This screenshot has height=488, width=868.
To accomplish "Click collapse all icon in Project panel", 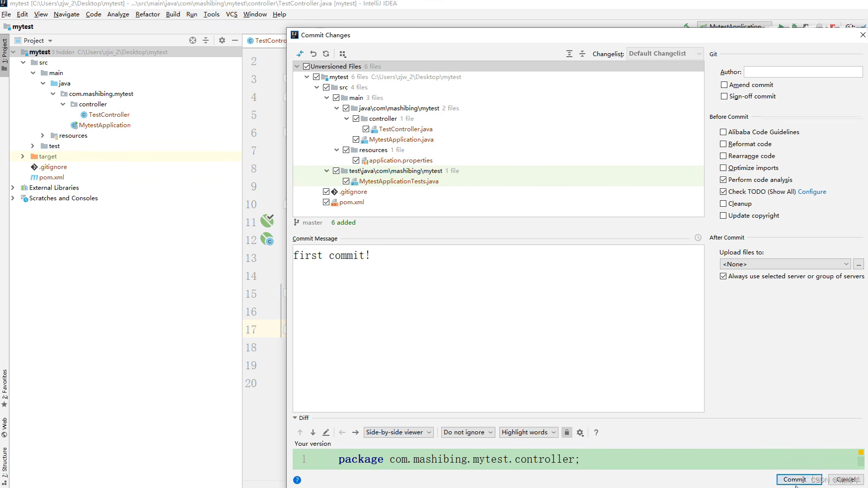I will [206, 40].
